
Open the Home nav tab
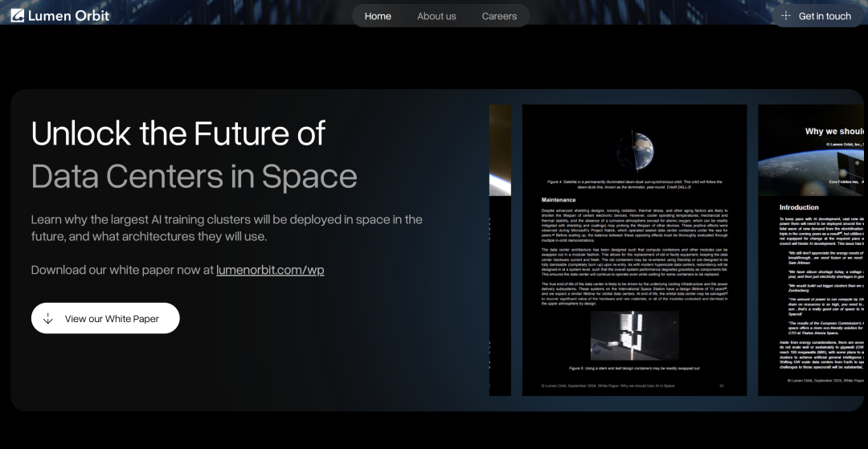click(378, 16)
